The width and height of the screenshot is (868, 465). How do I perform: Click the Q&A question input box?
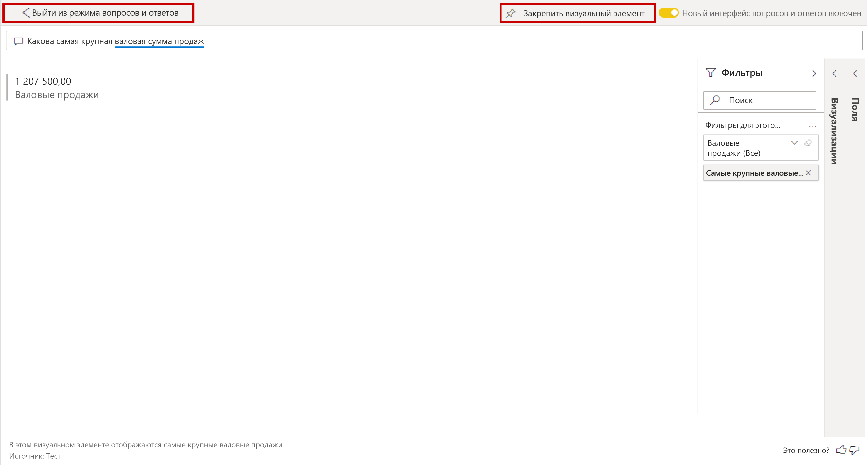click(x=434, y=41)
